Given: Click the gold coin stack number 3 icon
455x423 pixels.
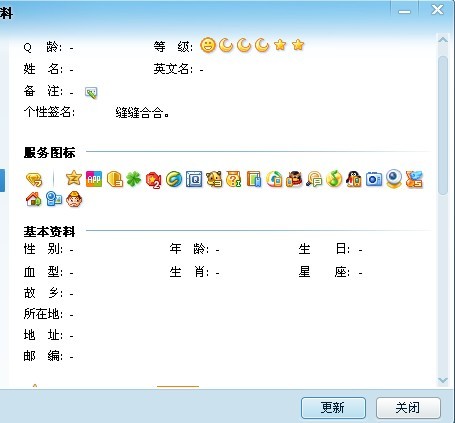Looking at the screenshot, I should pos(115,179).
